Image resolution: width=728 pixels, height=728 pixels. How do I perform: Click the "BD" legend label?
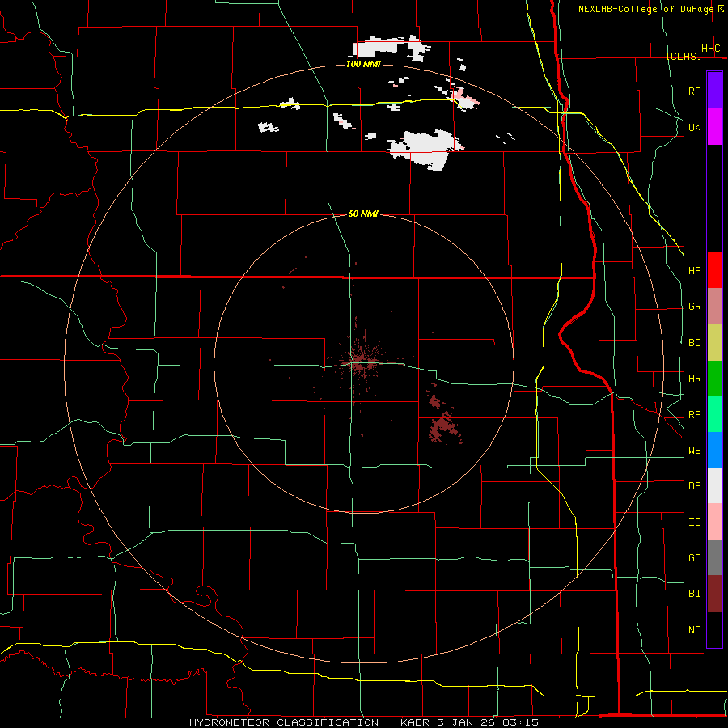(694, 343)
